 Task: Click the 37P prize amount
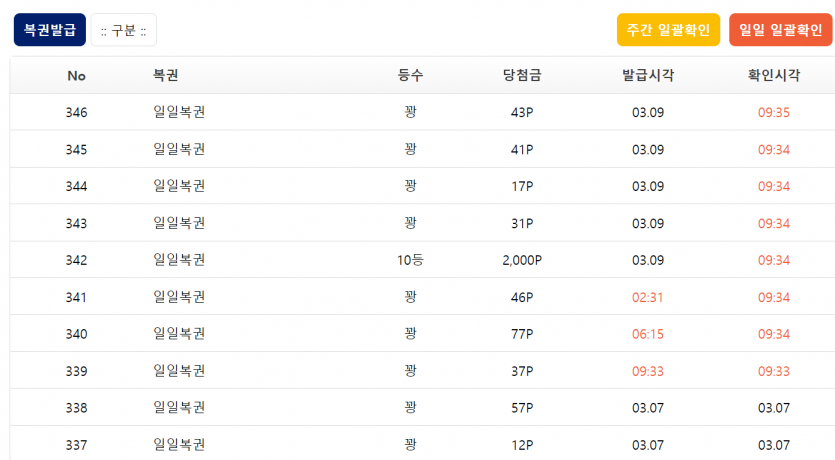tap(522, 371)
